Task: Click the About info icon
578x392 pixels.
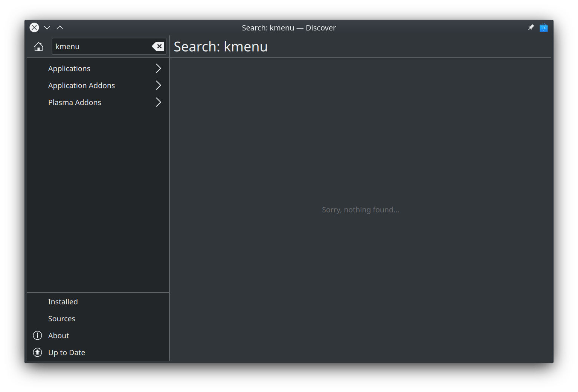Action: pos(38,336)
